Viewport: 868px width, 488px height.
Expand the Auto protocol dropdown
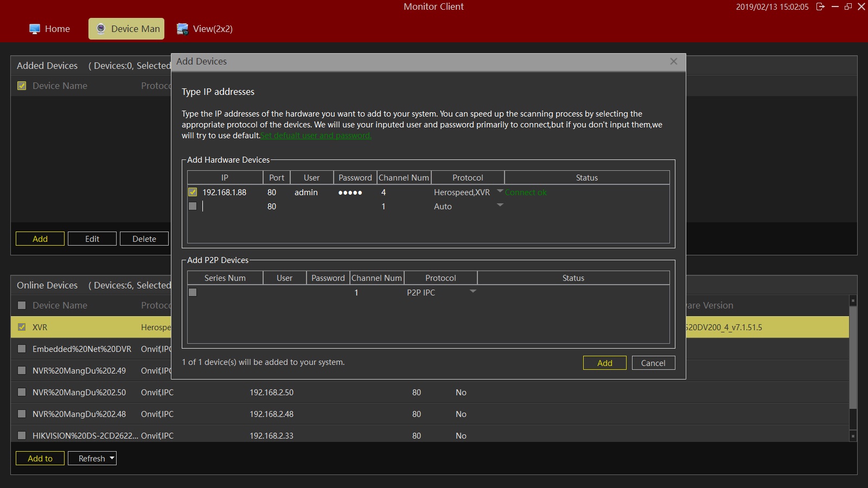click(500, 205)
